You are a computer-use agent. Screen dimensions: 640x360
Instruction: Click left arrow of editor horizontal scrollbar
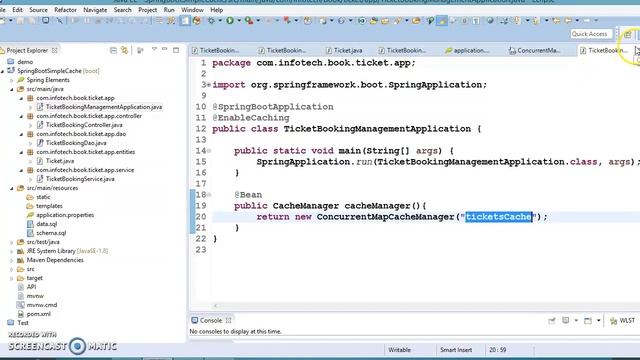click(216, 305)
